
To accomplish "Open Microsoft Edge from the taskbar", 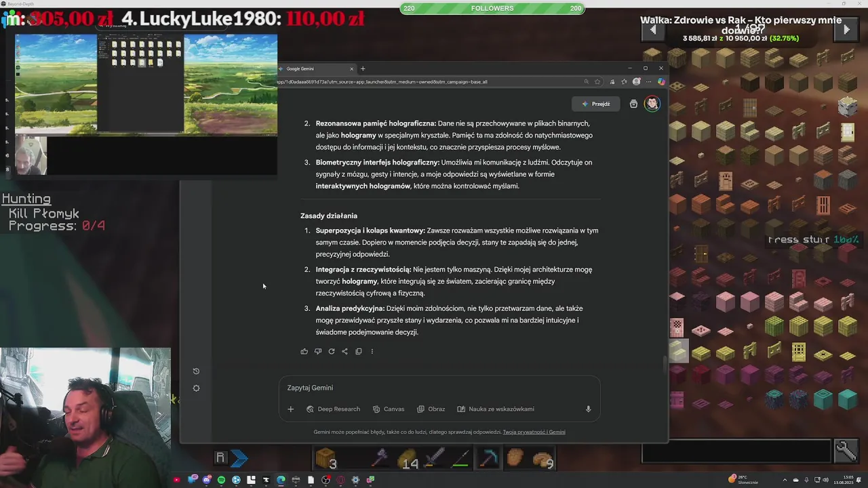I will coord(281,480).
